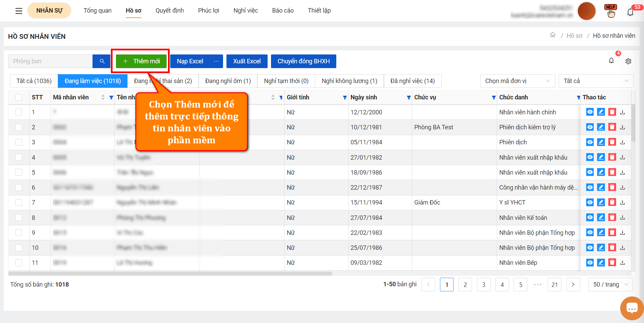Download the profile for row 7

coord(623,202)
